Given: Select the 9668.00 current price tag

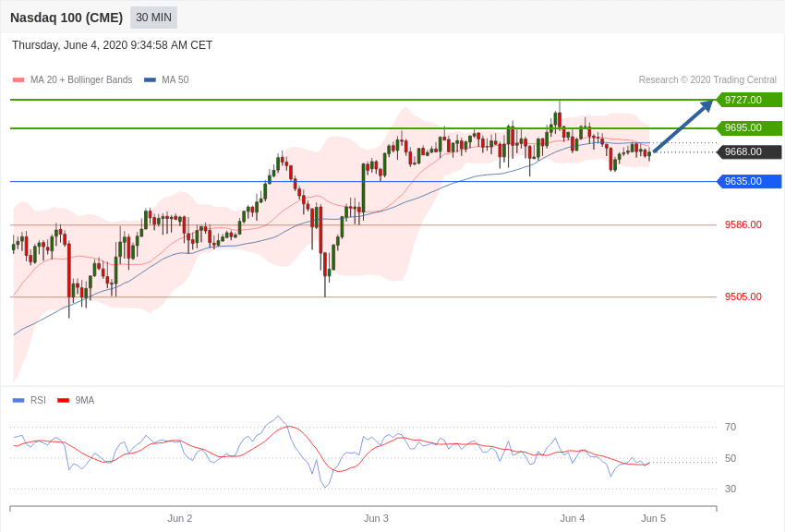Looking at the screenshot, I should [x=749, y=151].
